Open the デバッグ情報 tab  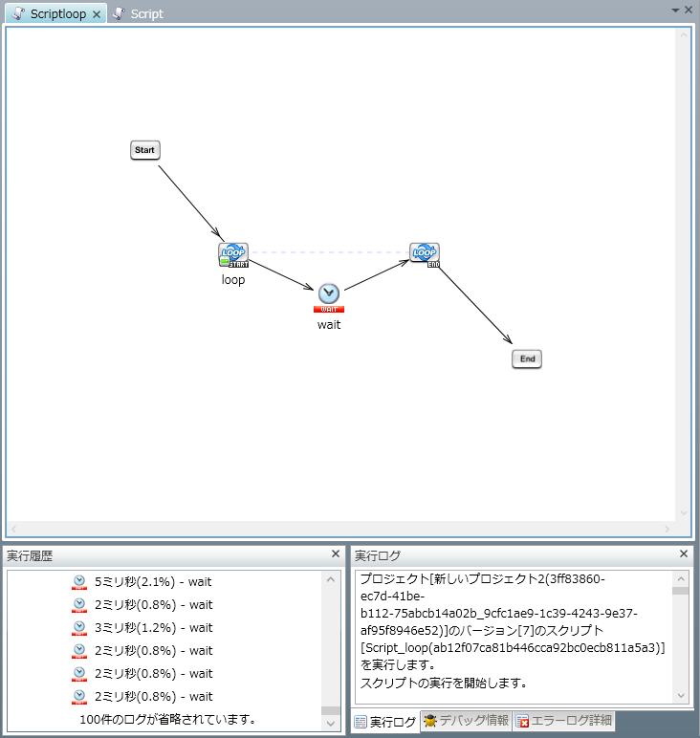point(466,721)
